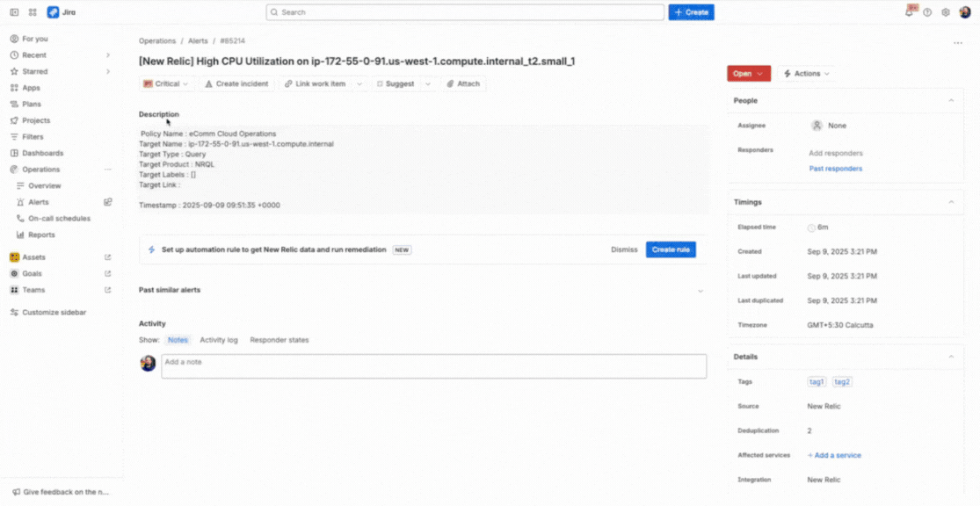Viewport: 980px width, 506px height.
Task: Collapse the People panel
Action: 950,100
